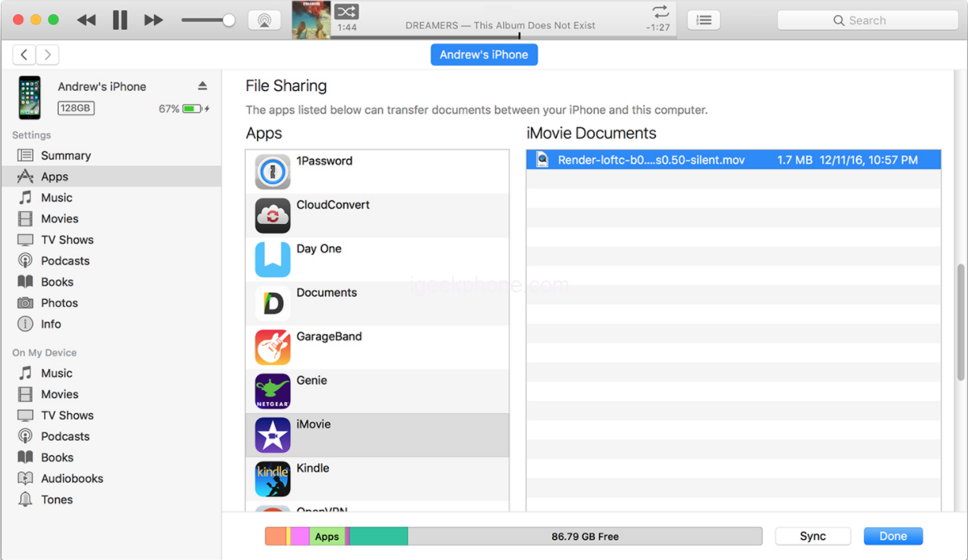The image size is (968, 560).
Task: Adjust the volume slider
Action: (x=229, y=20)
